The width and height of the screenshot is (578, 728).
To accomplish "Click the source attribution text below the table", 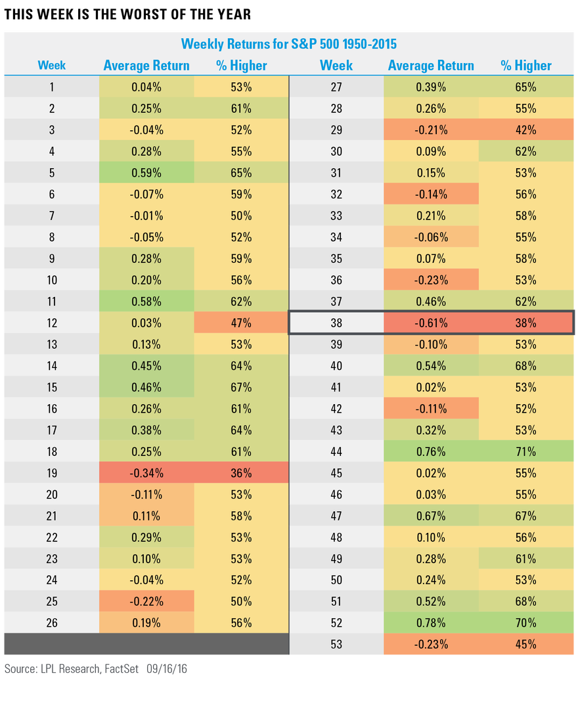I will (x=96, y=670).
